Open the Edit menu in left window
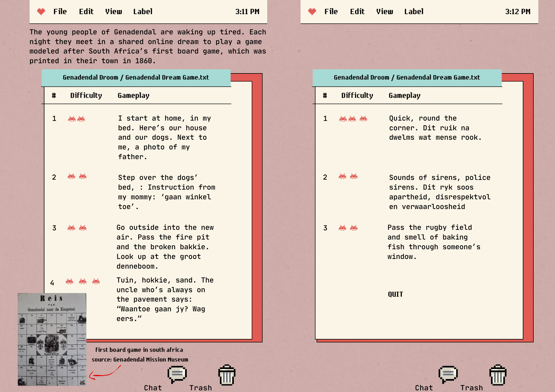This screenshot has height=392, width=555. [86, 12]
